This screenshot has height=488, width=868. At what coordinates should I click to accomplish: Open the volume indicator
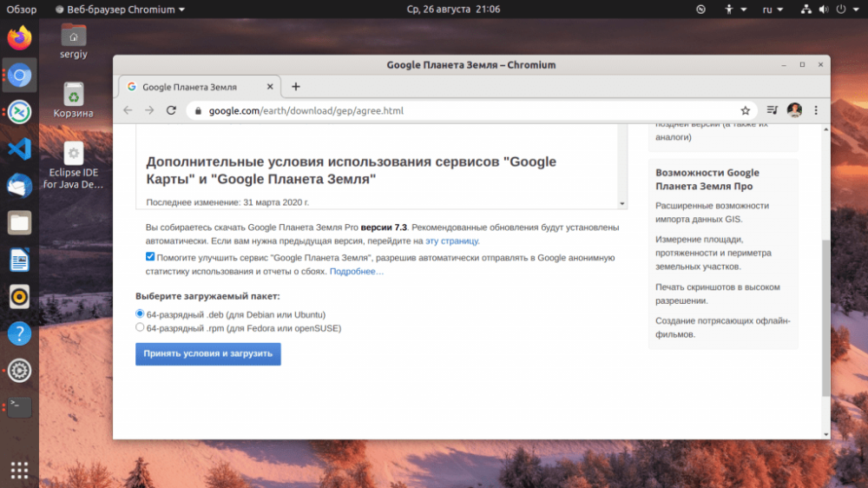(x=824, y=10)
